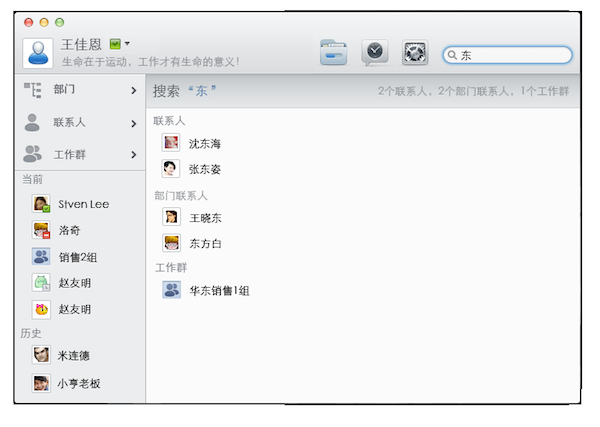Click the magnifying glass search icon
Screen dimensions: 600x427
tap(452, 55)
